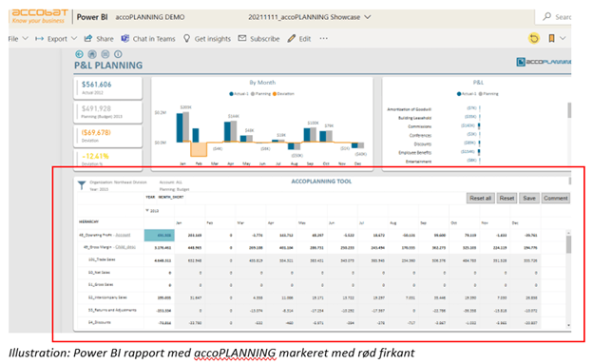Screen dimensions: 593x364
Task: Click the Power BI home label
Action: click(92, 17)
